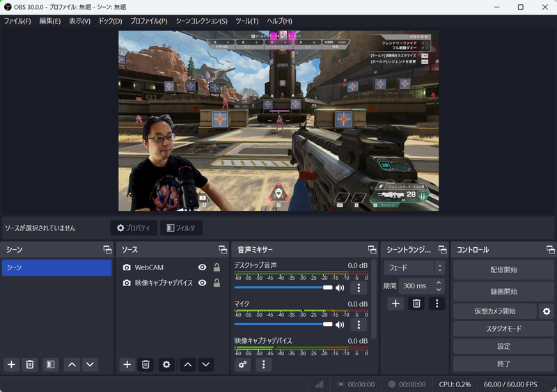Open the 編集(E) menu
557x392 pixels.
point(49,21)
